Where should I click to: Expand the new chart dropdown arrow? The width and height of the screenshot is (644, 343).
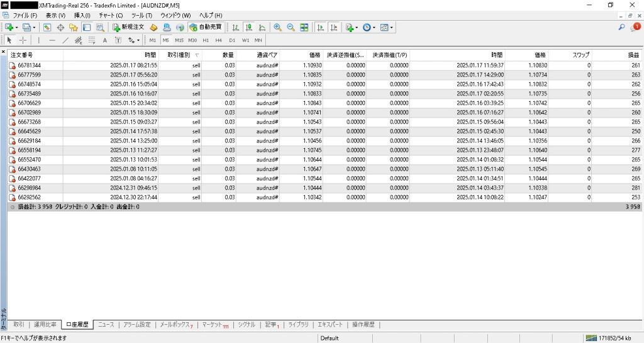tap(17, 28)
